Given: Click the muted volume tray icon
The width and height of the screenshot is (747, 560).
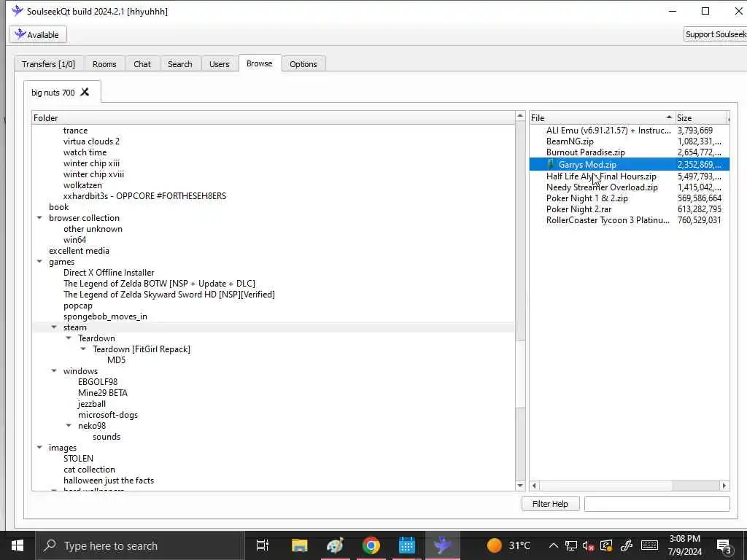Looking at the screenshot, I should click(589, 545).
